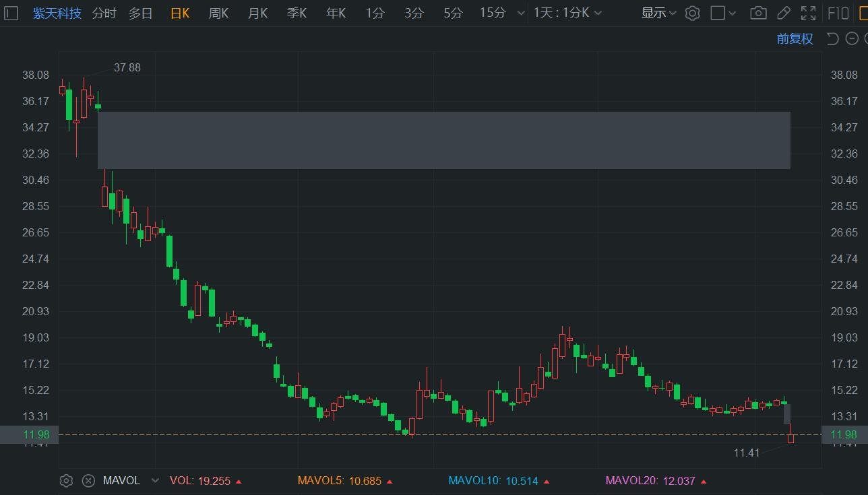Switch to 15分 minute chart
This screenshot has width=868, height=495.
point(493,13)
